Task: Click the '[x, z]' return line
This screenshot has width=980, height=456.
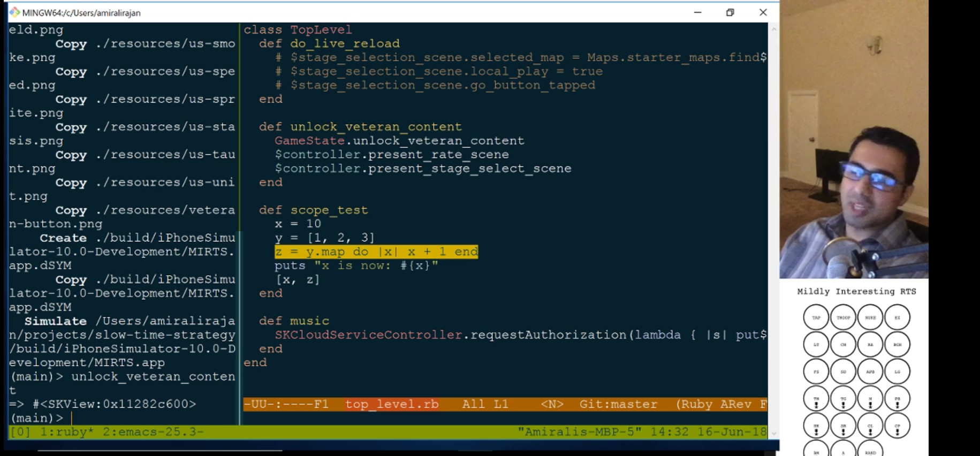Action: 298,279
